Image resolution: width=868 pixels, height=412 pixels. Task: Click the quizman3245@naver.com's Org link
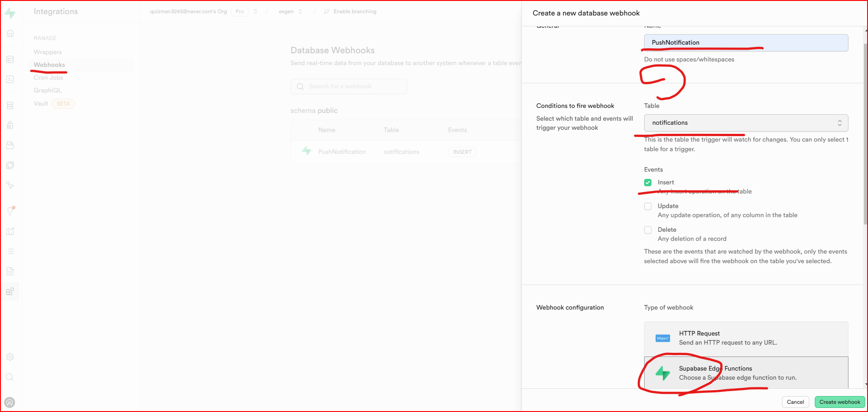[188, 11]
